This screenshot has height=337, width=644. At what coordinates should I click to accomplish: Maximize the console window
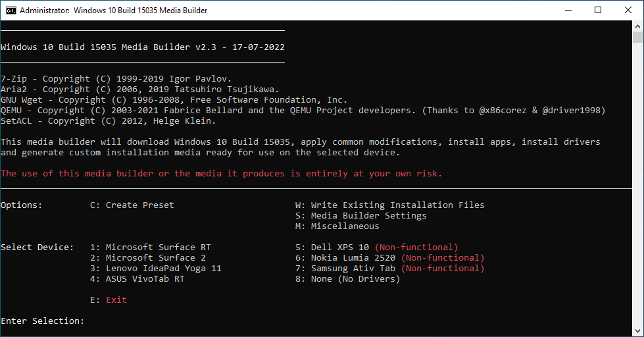tap(597, 11)
